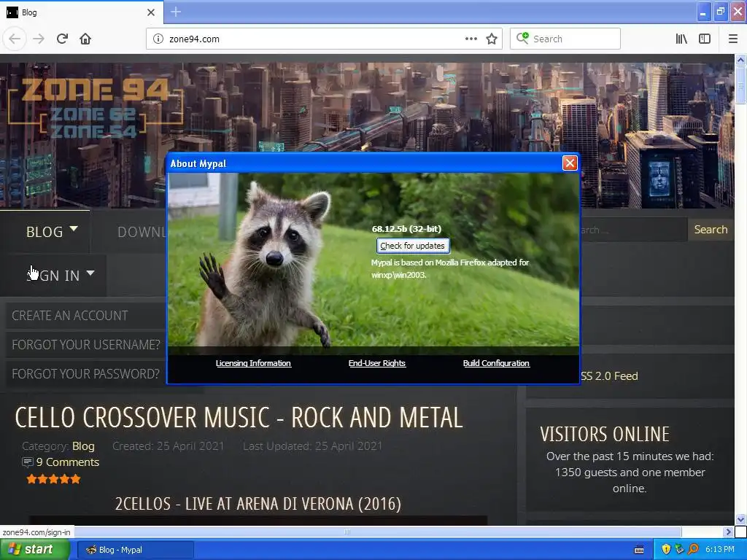
Task: Select the Blog browser tab
Action: click(81, 12)
